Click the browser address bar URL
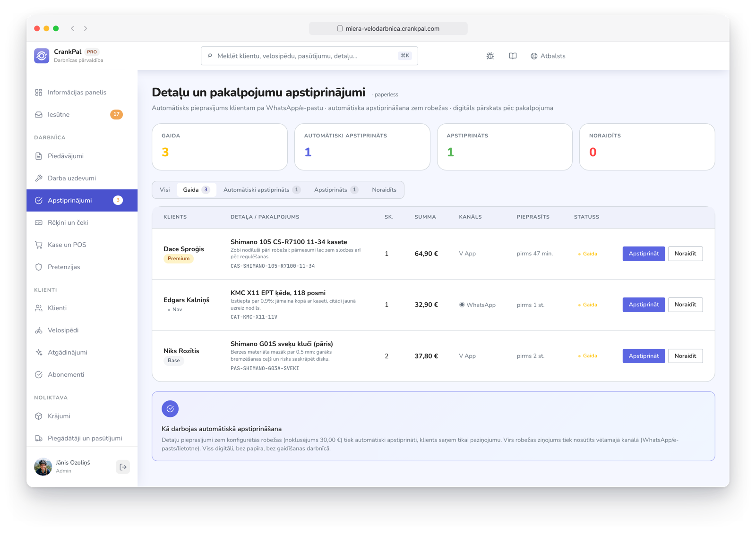 click(388, 29)
